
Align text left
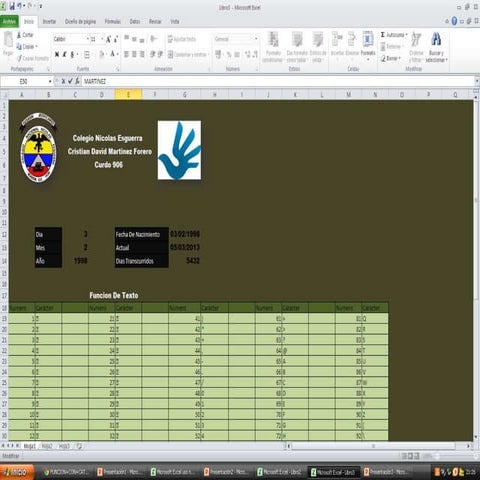click(x=127, y=54)
